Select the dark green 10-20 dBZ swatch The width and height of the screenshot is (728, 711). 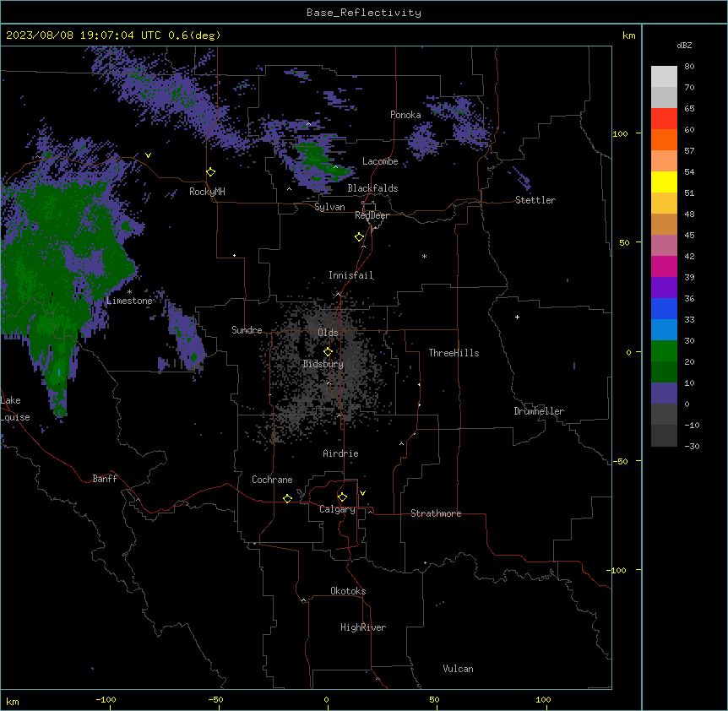click(x=664, y=372)
